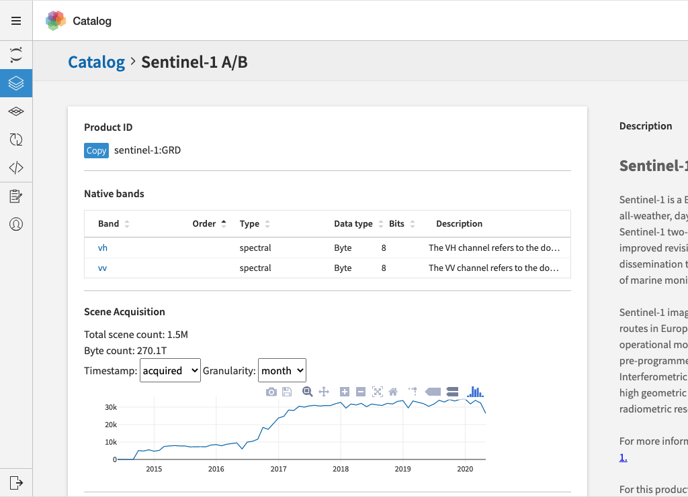
Task: Click the sentinel-1:GRD product ID text
Action: (x=147, y=150)
